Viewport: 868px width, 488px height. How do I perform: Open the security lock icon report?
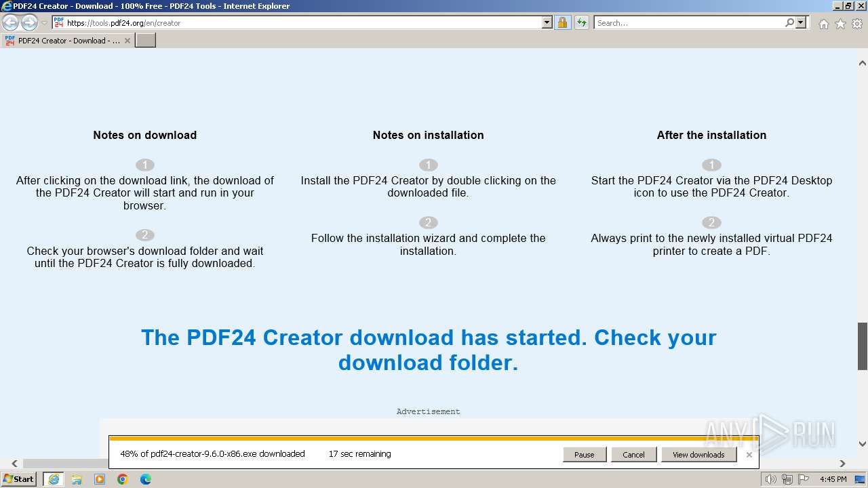tap(562, 22)
